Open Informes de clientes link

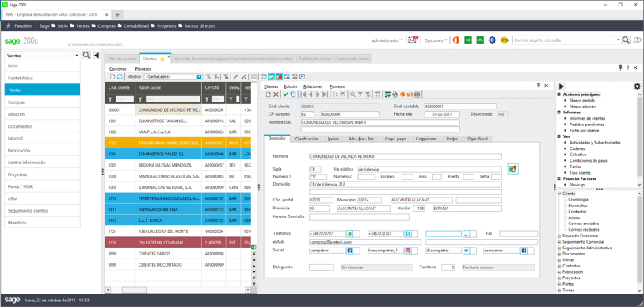click(x=587, y=118)
